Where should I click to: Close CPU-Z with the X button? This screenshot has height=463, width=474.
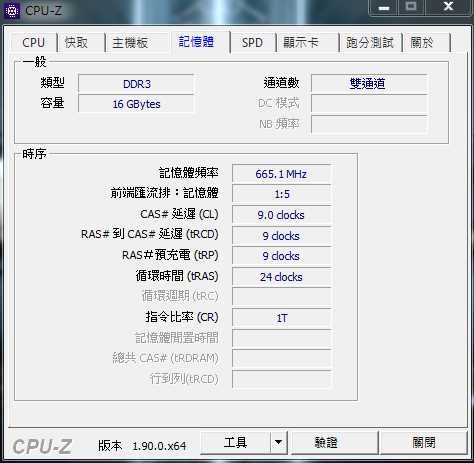449,7
